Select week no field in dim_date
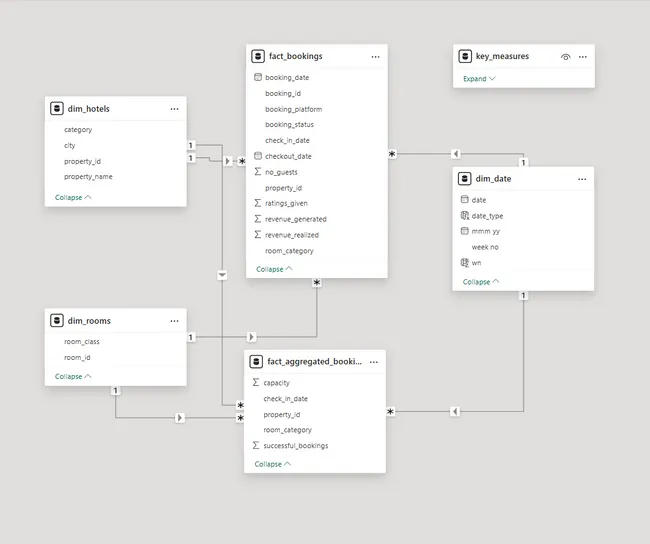Viewport: 650px width, 544px height. 485,247
